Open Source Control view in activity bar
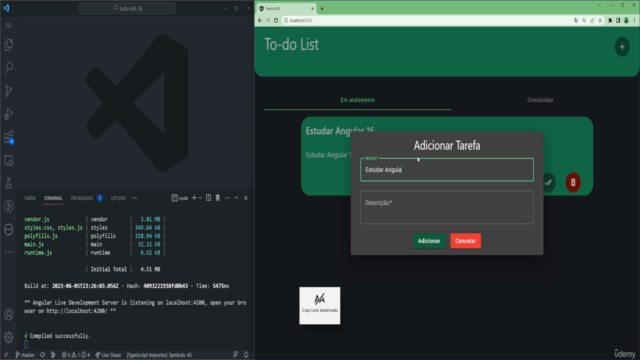This screenshot has width=640, height=360. (x=9, y=91)
